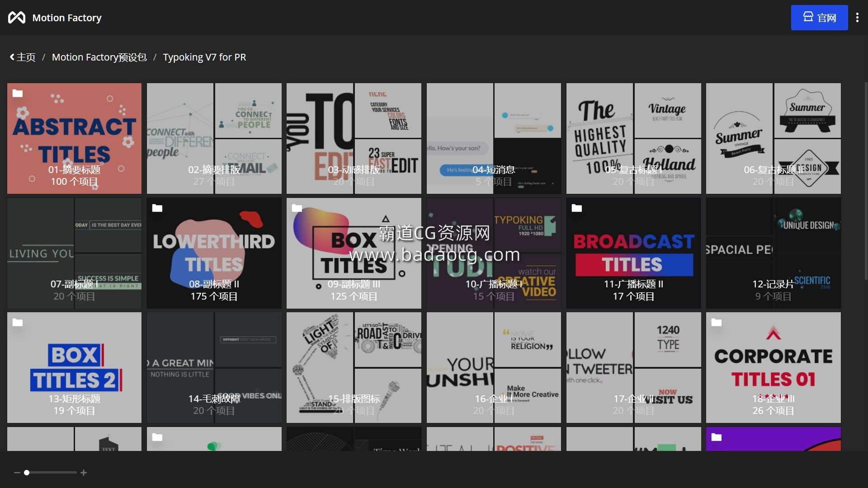868x488 pixels.
Task: Open folder 16-企业 I
Action: click(494, 367)
